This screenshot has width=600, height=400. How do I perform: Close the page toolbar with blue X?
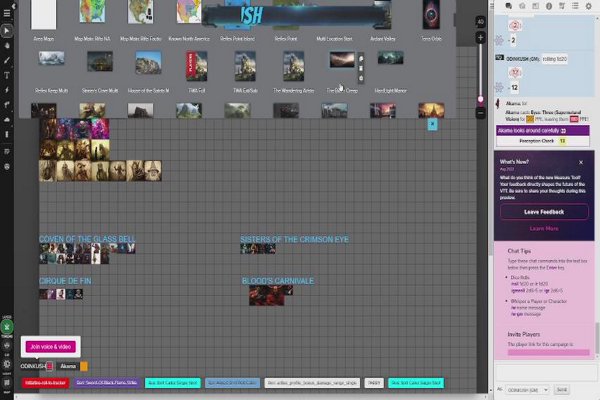click(432, 124)
